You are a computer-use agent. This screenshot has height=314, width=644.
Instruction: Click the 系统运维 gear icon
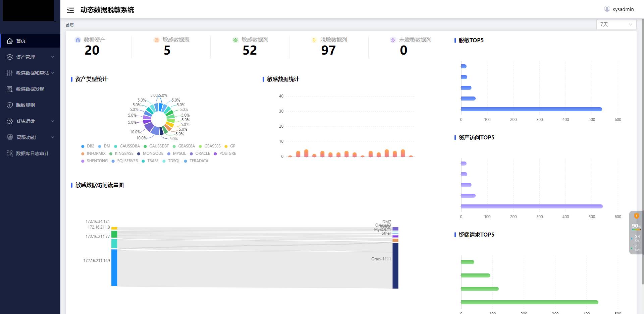point(10,121)
